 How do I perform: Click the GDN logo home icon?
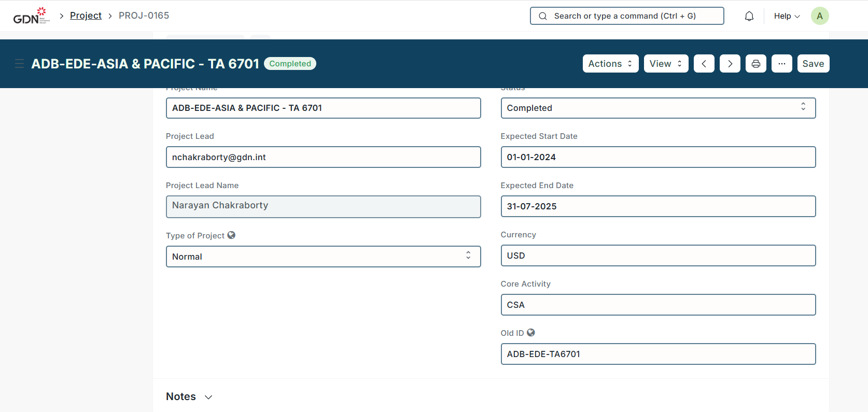pos(31,16)
